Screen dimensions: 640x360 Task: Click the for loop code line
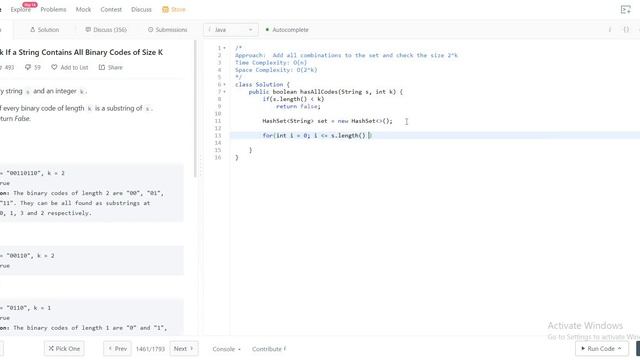[317, 136]
